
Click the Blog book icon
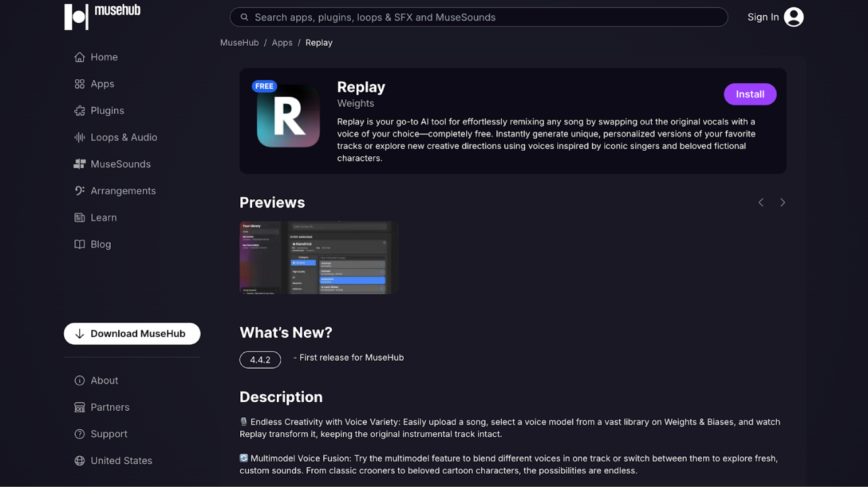click(79, 244)
